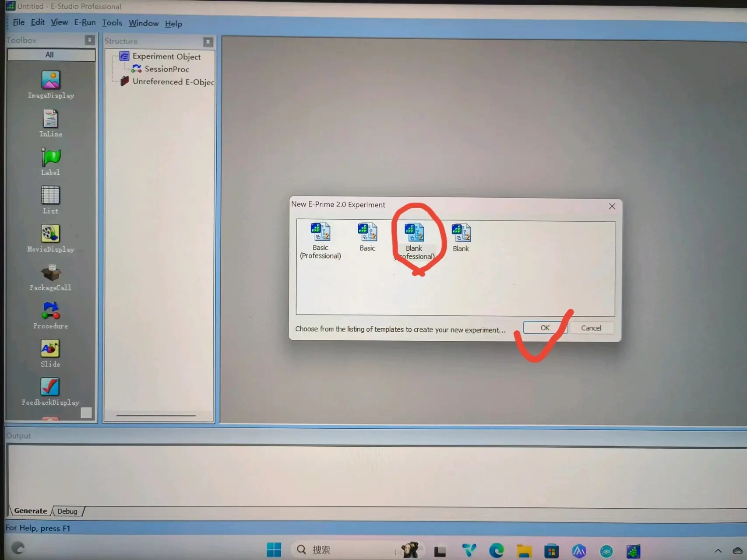Open the View menu

click(x=59, y=22)
